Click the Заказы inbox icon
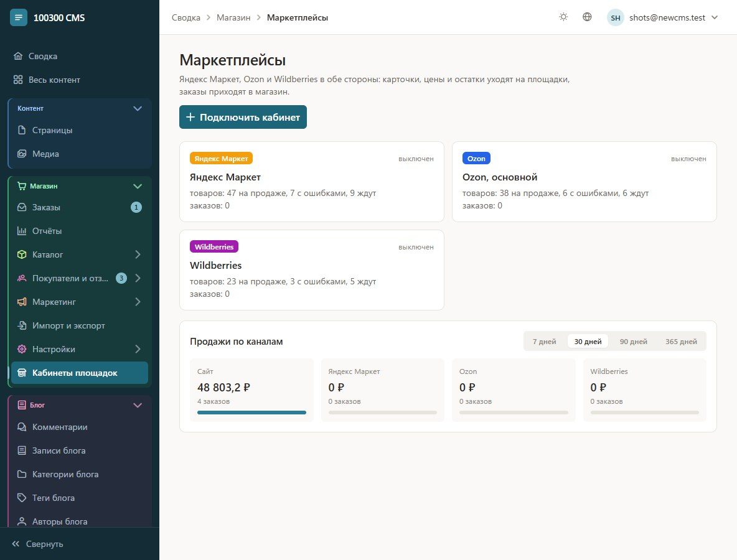 pyautogui.click(x=22, y=207)
